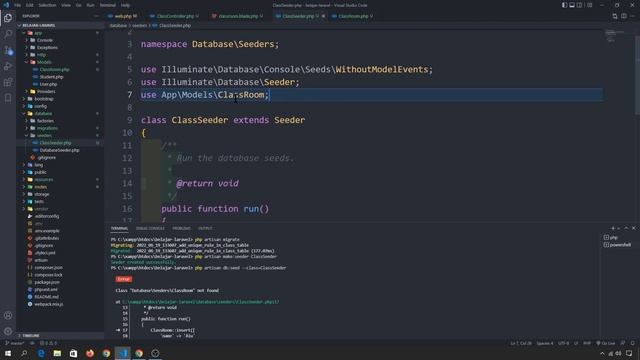Viewport: 640px width, 360px height.
Task: Open Explorer panel more actions ellipsis
Action: click(96, 16)
